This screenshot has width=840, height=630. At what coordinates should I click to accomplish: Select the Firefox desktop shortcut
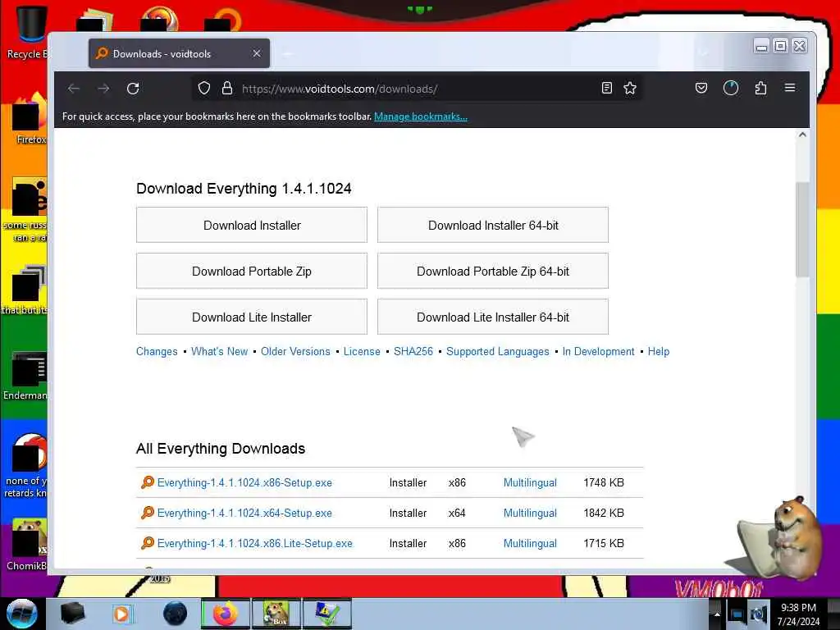(x=30, y=119)
